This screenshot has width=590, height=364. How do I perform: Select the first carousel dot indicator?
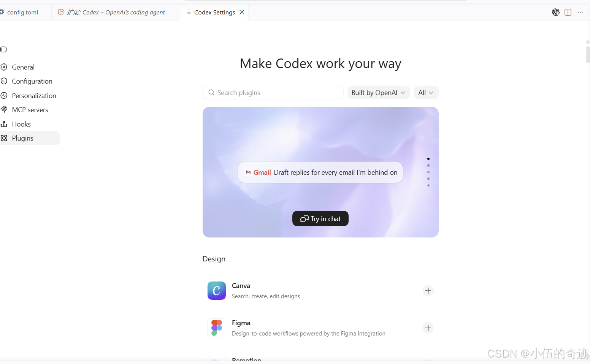coord(428,159)
